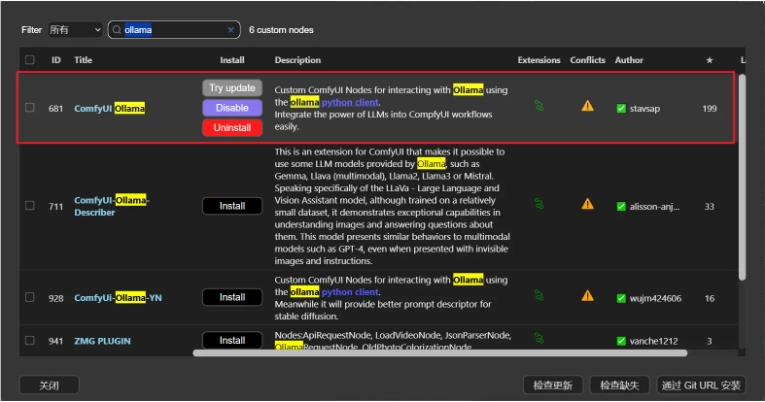The image size is (765, 402).
Task: Install ComfyUi-Ollama-YN
Action: tap(232, 297)
